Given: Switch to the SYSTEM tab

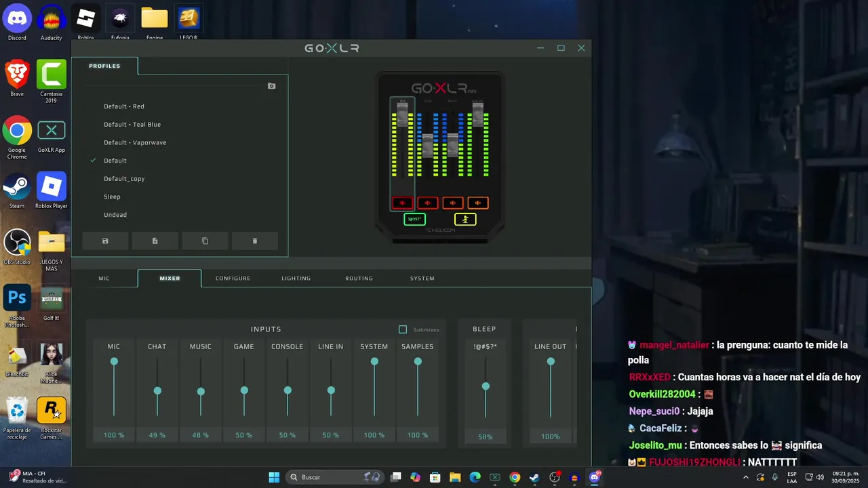Looking at the screenshot, I should click(x=422, y=279).
